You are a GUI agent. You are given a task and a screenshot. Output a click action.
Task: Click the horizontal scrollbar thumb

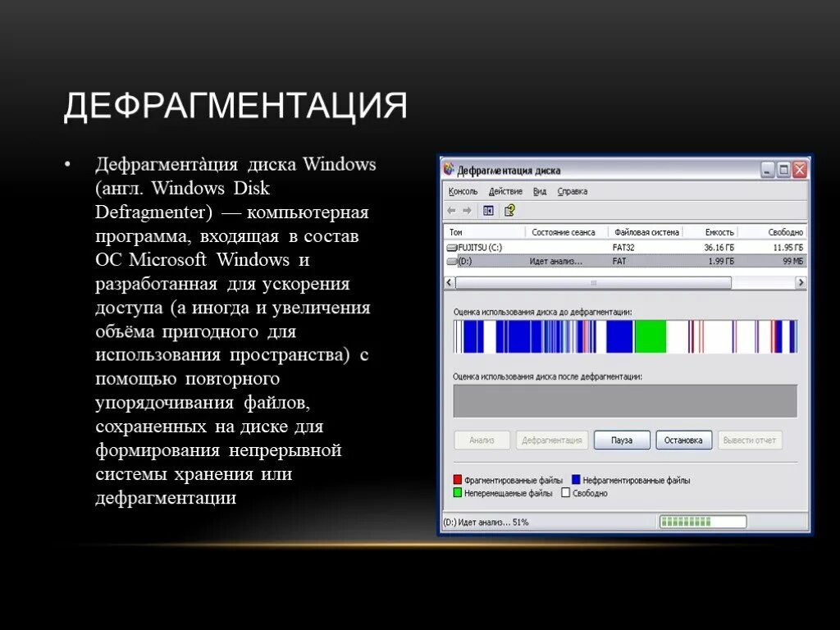[x=593, y=282]
